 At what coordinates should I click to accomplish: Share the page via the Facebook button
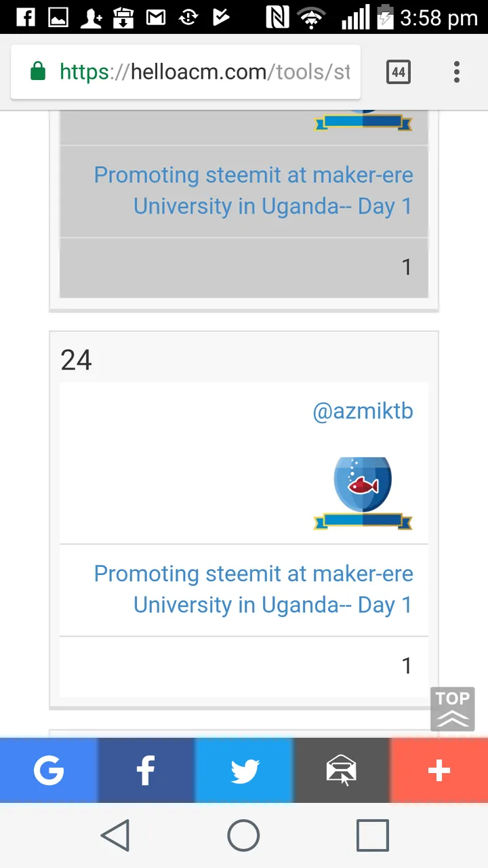(x=146, y=771)
